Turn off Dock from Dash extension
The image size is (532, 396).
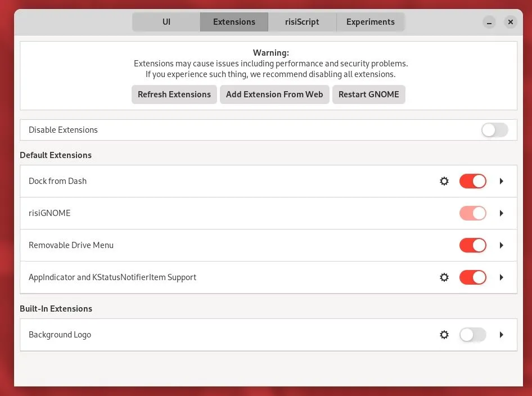pos(472,181)
